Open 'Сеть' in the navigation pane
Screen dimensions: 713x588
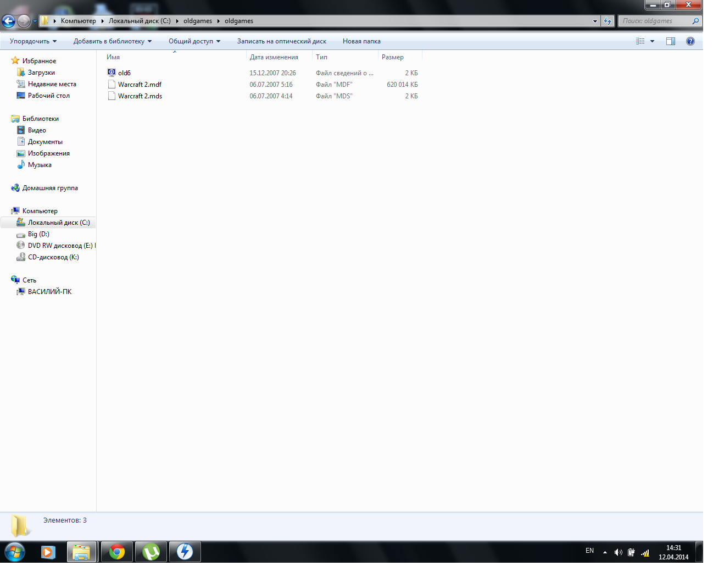point(29,280)
